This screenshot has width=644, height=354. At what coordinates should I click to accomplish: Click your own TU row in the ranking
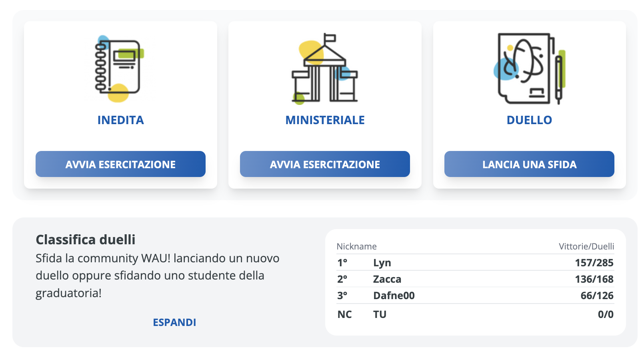[x=380, y=314]
